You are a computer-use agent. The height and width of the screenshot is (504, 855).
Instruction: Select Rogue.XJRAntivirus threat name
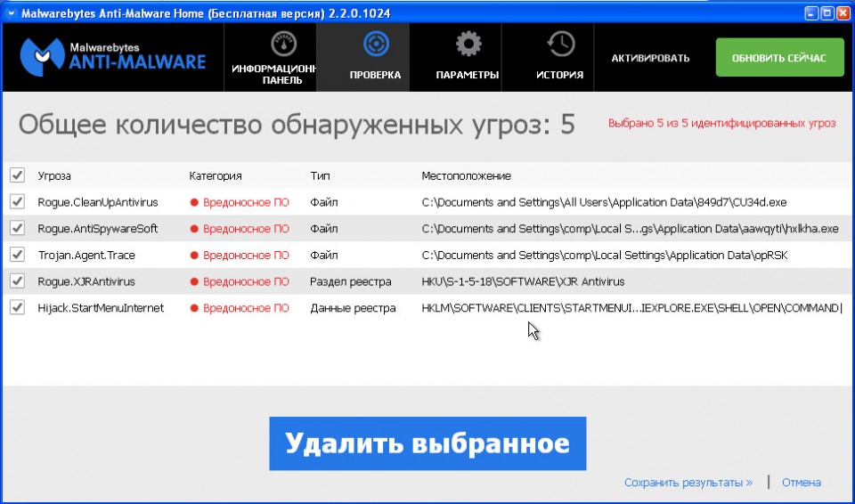(86, 281)
